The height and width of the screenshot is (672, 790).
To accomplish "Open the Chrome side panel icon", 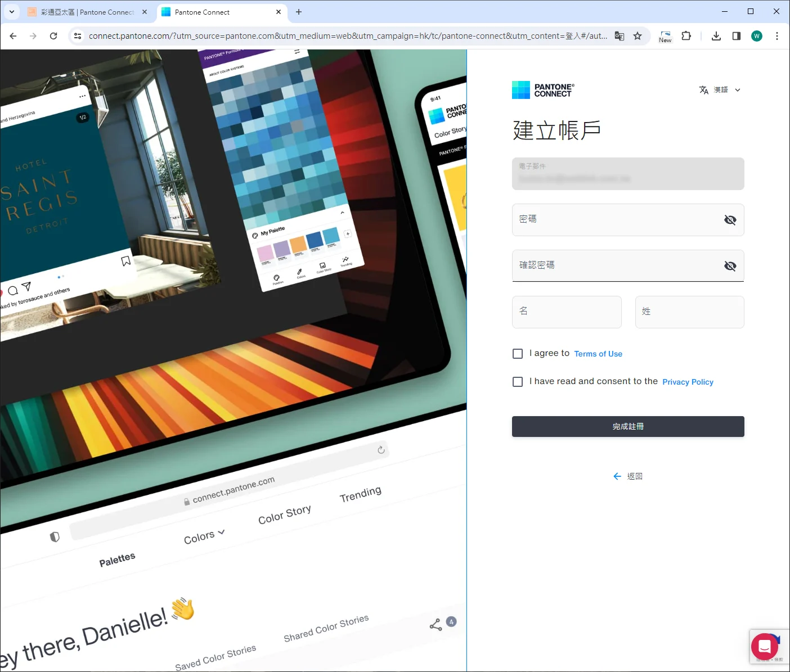I will coord(737,36).
